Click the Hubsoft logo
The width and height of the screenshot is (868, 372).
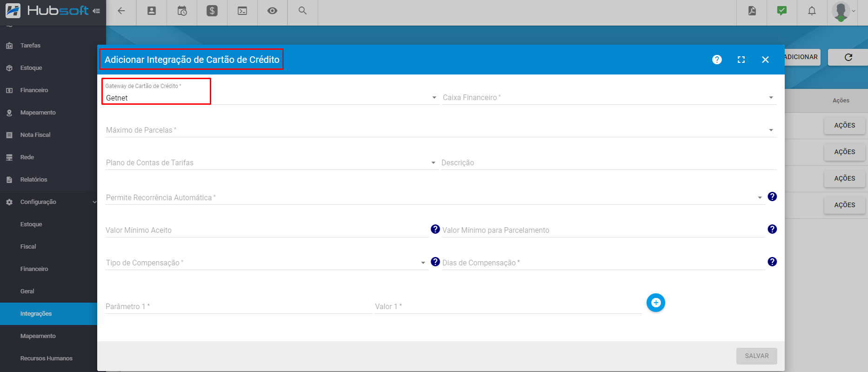pos(47,10)
